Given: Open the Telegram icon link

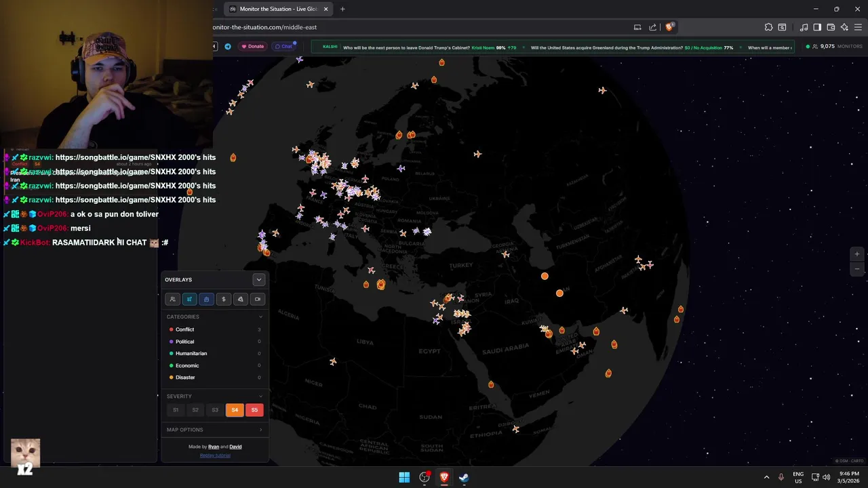Looking at the screenshot, I should click(x=228, y=46).
